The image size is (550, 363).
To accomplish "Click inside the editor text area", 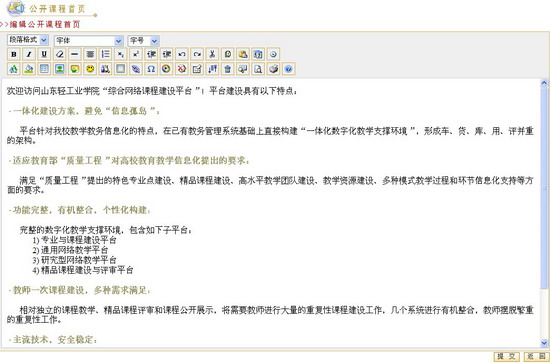I will pos(270,213).
